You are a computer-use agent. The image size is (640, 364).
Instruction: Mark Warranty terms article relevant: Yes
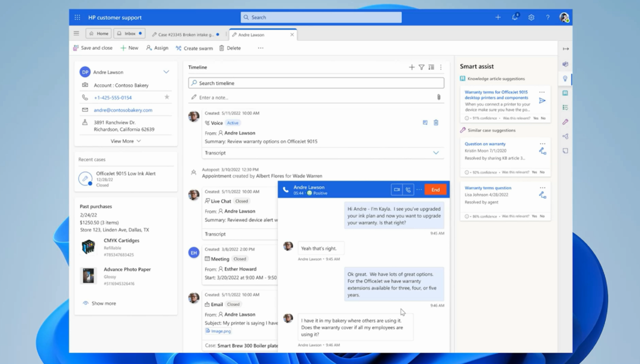[x=536, y=118]
